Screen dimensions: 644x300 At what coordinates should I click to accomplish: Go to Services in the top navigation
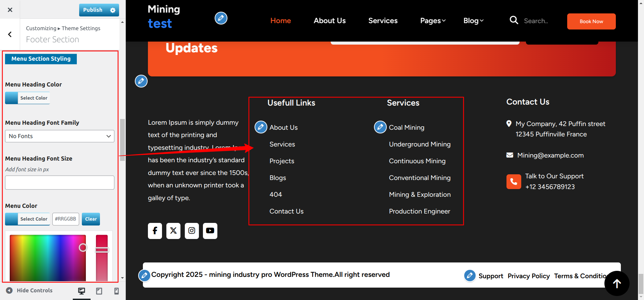tap(383, 21)
